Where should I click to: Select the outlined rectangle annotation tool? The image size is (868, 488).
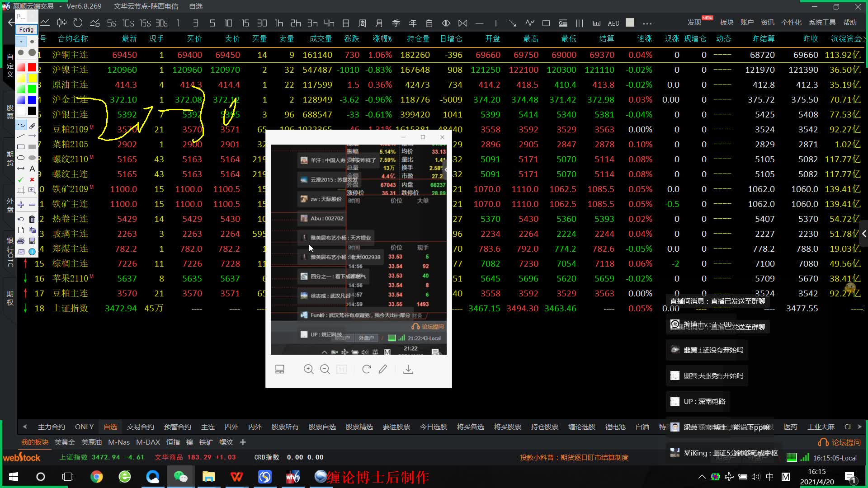[21, 147]
